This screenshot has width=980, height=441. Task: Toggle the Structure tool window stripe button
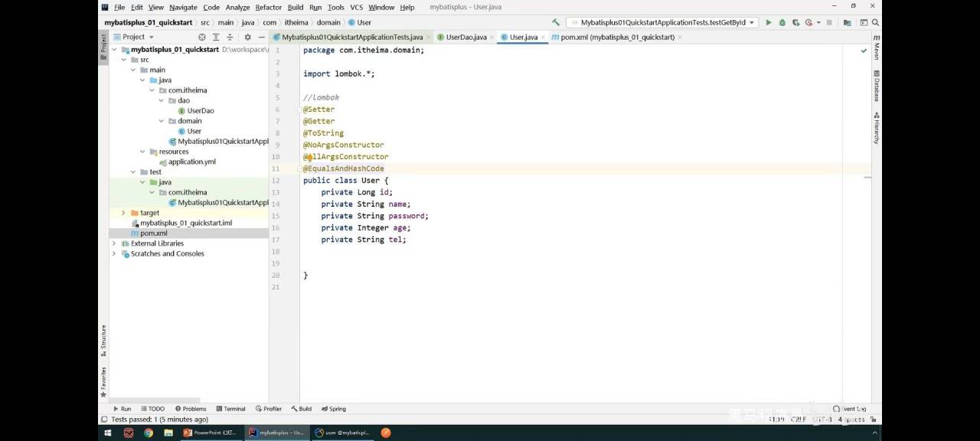coord(103,341)
